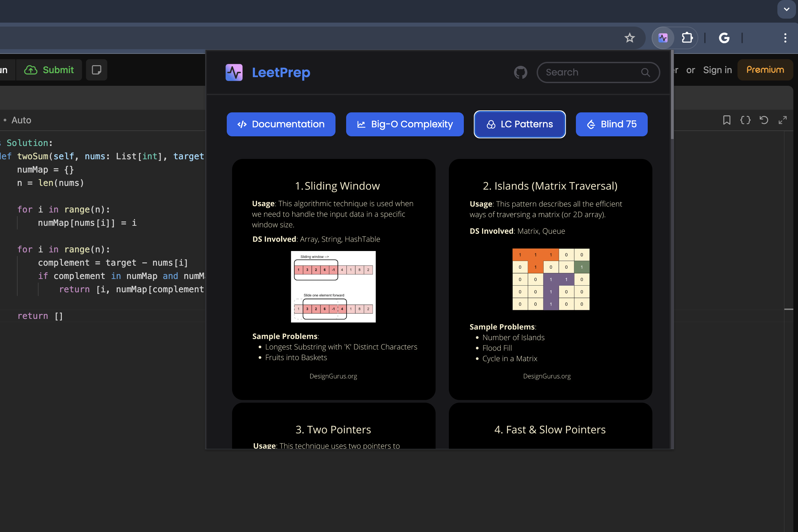
Task: Open the Blind 75 tab
Action: [x=611, y=124]
